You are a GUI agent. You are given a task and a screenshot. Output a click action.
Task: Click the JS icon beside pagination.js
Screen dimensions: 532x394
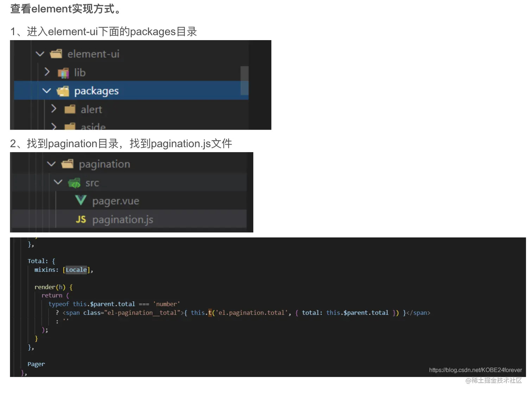[81, 220]
